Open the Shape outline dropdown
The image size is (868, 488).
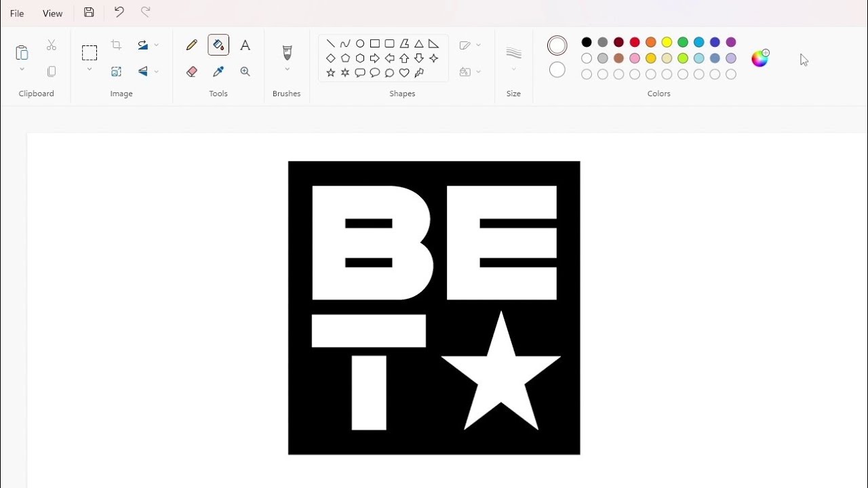coord(470,45)
